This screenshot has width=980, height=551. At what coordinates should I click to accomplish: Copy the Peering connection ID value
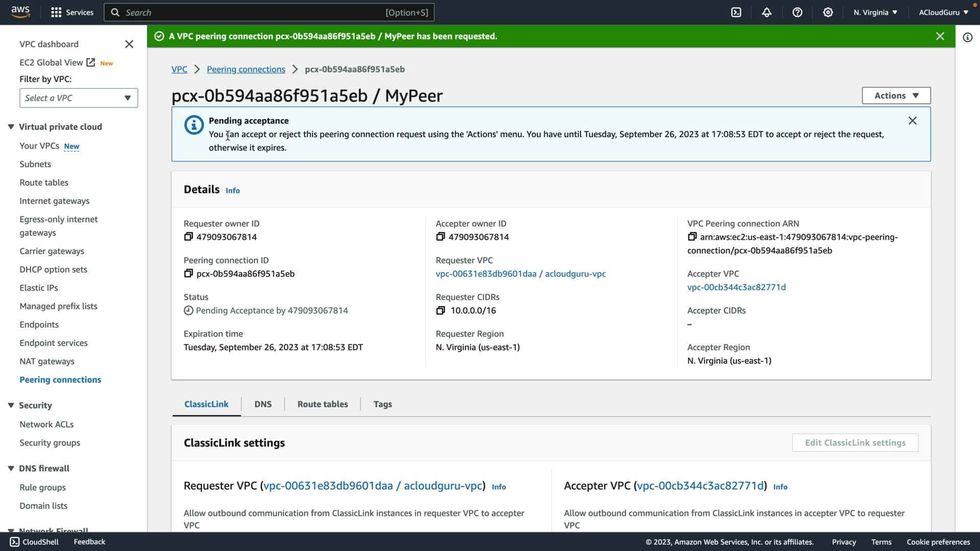pyautogui.click(x=188, y=273)
